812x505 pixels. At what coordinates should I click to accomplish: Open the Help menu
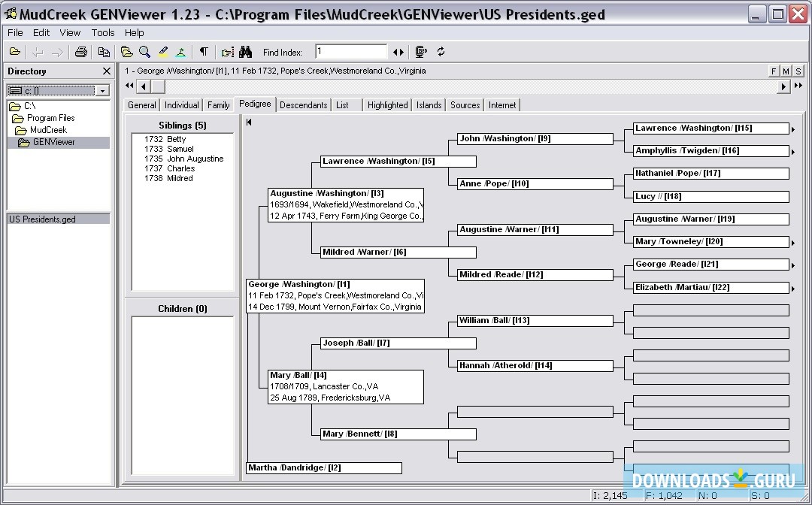[x=134, y=32]
